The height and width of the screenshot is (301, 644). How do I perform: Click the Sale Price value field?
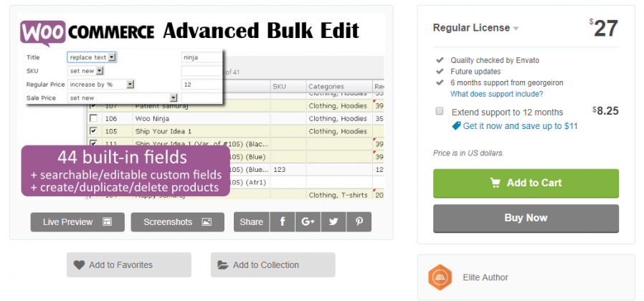pyautogui.click(x=202, y=97)
